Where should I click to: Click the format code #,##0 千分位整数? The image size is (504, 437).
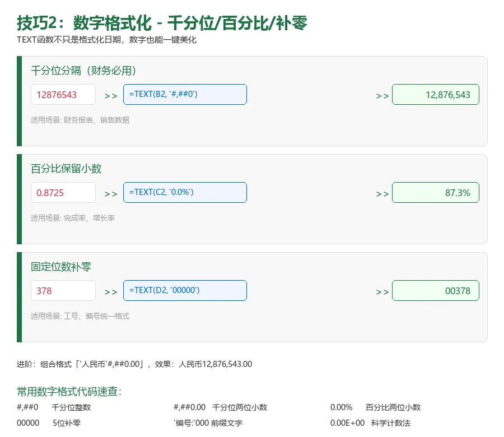(x=54, y=407)
